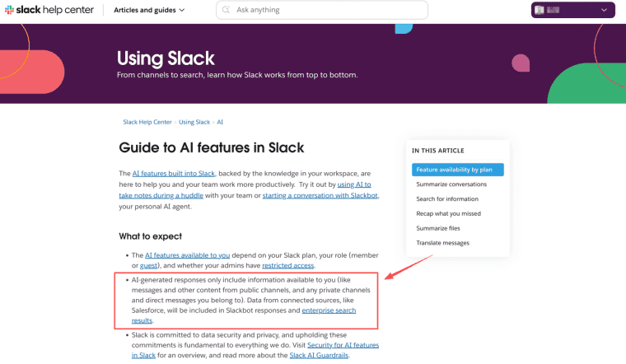The image size is (626, 364).
Task: Jump to Recap what you missed section
Action: [x=448, y=213]
